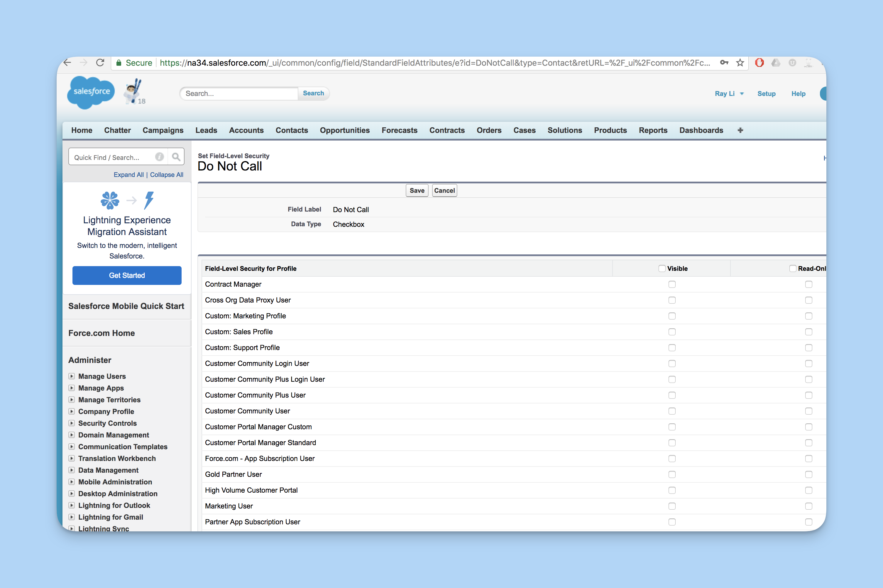This screenshot has height=588, width=883.
Task: Open the Contacts tab
Action: click(x=291, y=130)
